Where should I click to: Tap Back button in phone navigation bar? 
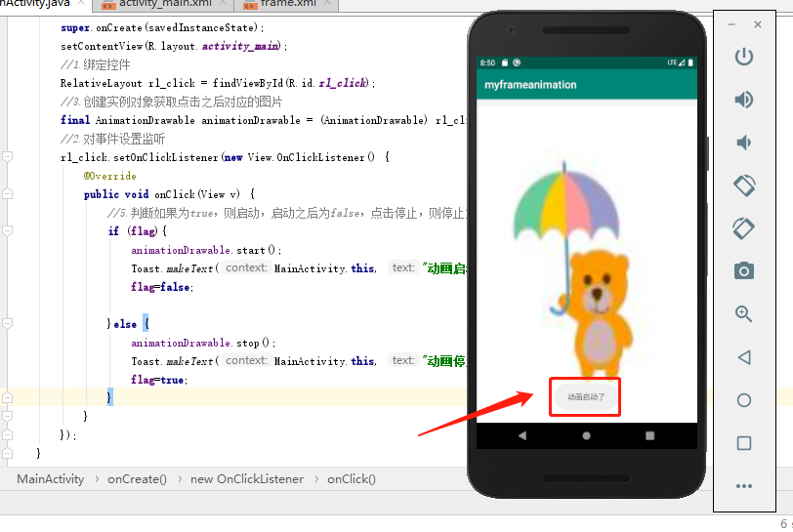522,435
